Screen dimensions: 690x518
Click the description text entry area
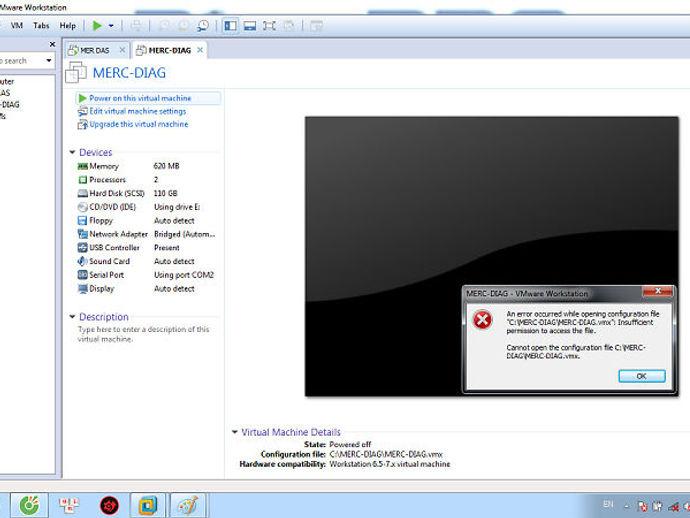pyautogui.click(x=143, y=334)
